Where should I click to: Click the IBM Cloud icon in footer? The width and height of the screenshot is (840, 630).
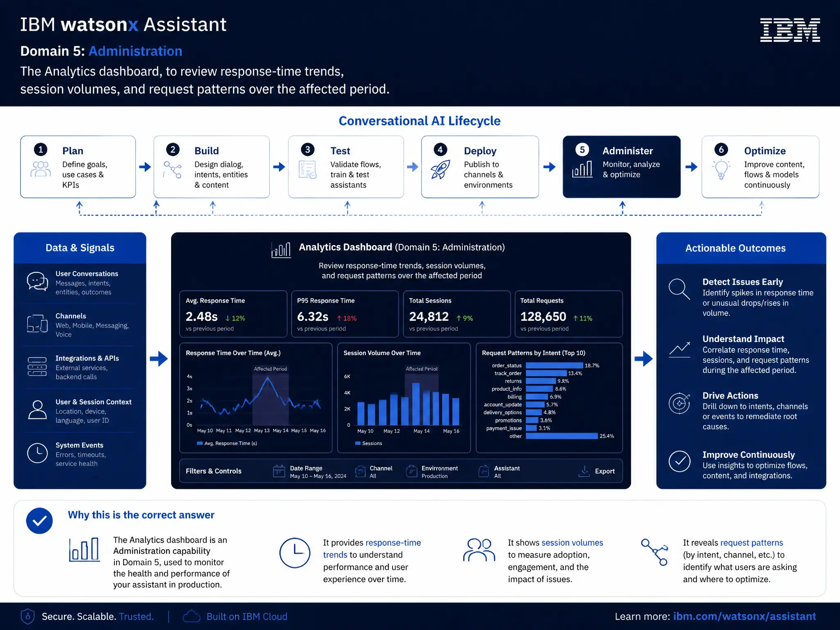point(191,616)
